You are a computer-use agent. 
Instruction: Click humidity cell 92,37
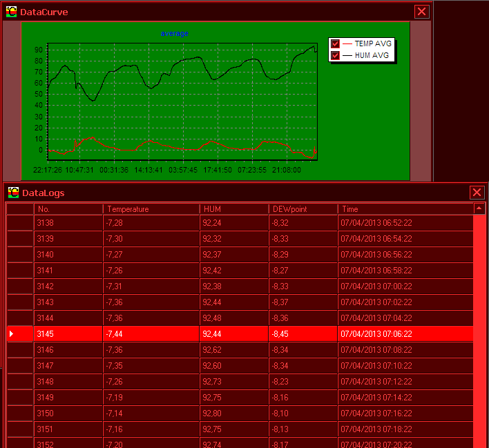click(234, 255)
